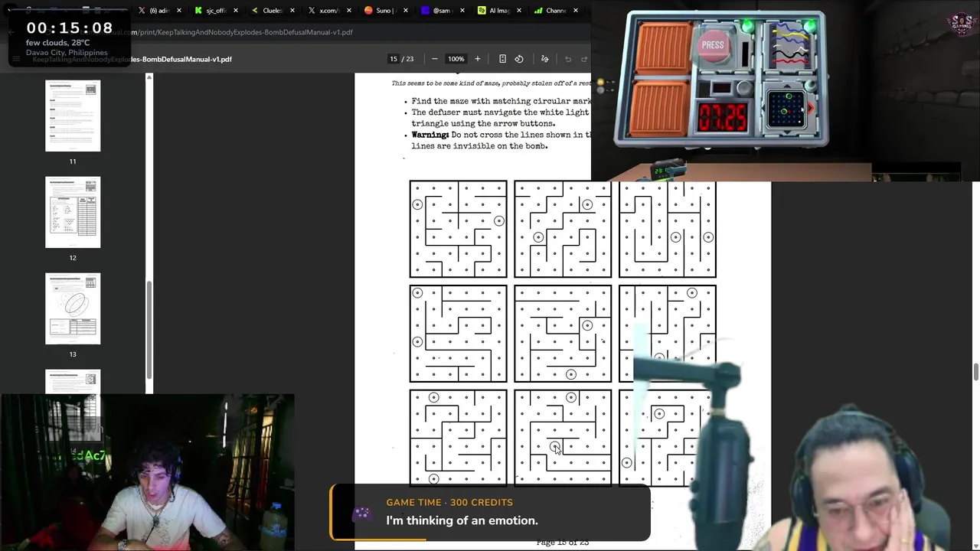Close the 'sjc_offi' tab
This screenshot has width=980, height=551.
(236, 11)
